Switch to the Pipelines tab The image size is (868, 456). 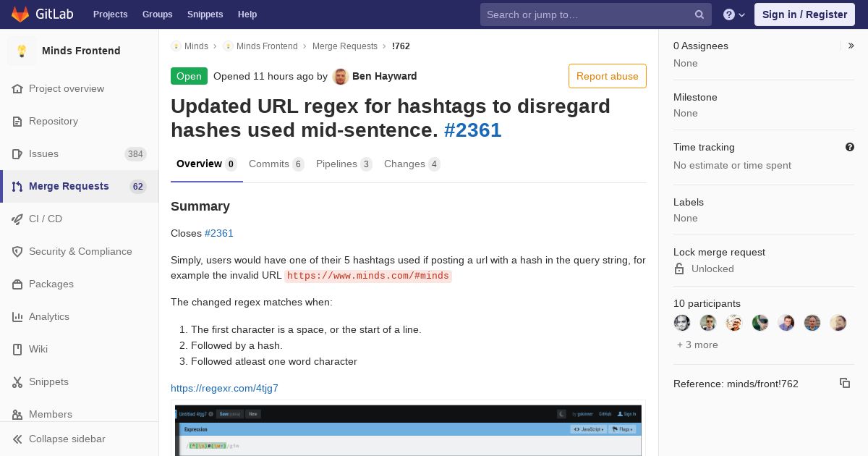[344, 164]
